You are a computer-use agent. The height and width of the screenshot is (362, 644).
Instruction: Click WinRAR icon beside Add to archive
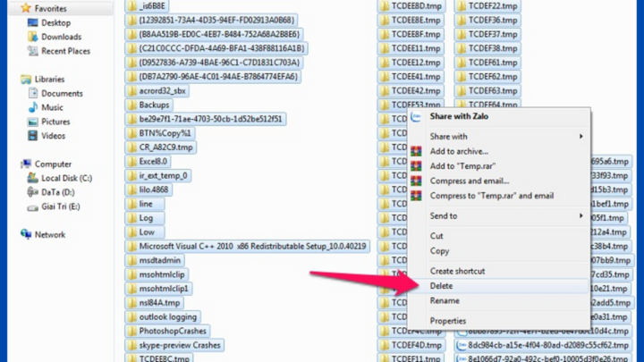416,151
